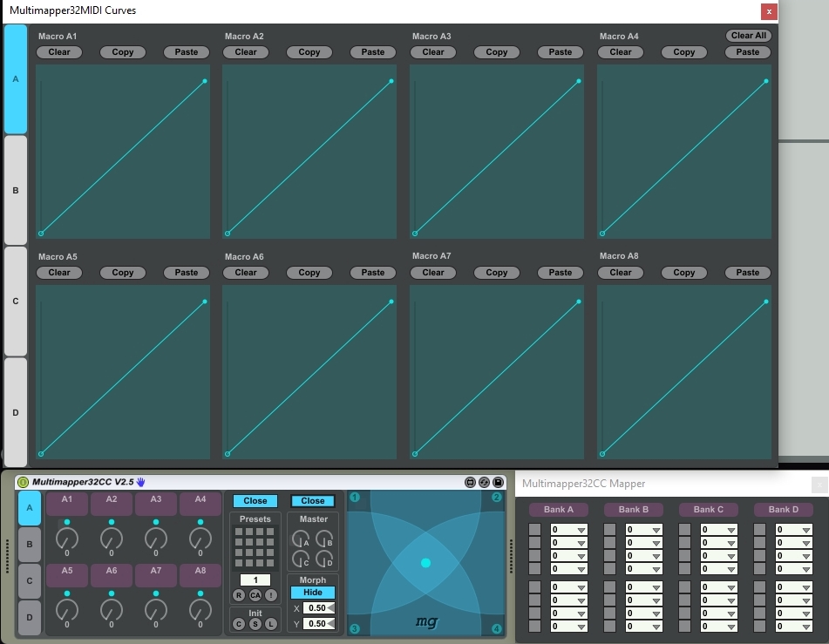The width and height of the screenshot is (829, 644).
Task: Select bank D tab on the device panel
Action: [29, 618]
